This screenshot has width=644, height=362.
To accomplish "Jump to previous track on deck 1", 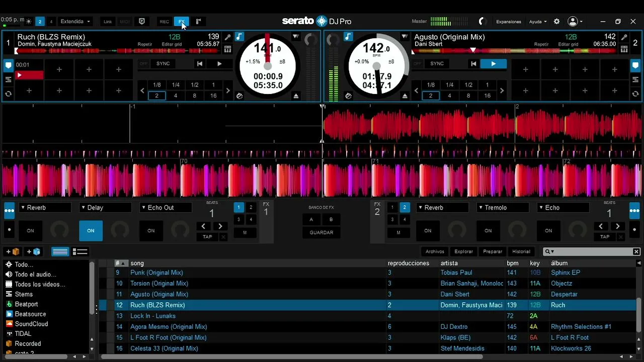I will (200, 64).
